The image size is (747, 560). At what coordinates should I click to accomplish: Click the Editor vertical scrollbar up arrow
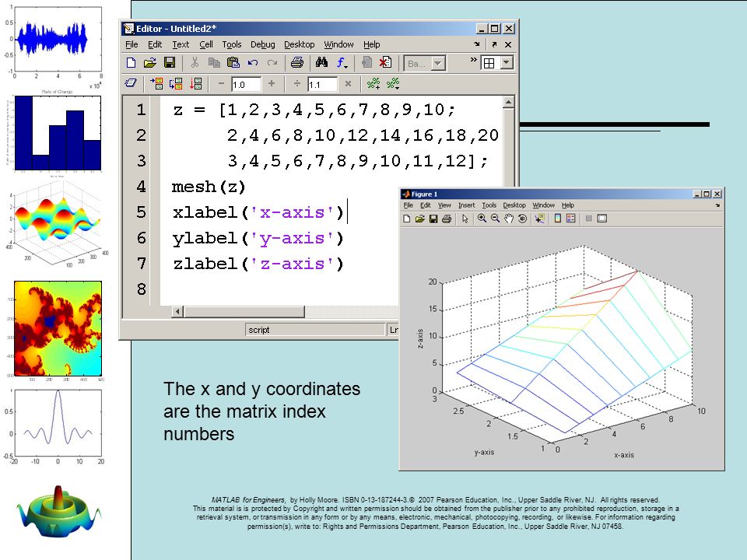click(508, 103)
